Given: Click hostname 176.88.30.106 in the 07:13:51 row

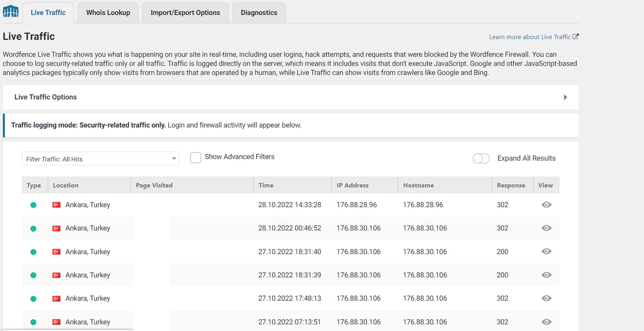Looking at the screenshot, I should pyautogui.click(x=425, y=322).
